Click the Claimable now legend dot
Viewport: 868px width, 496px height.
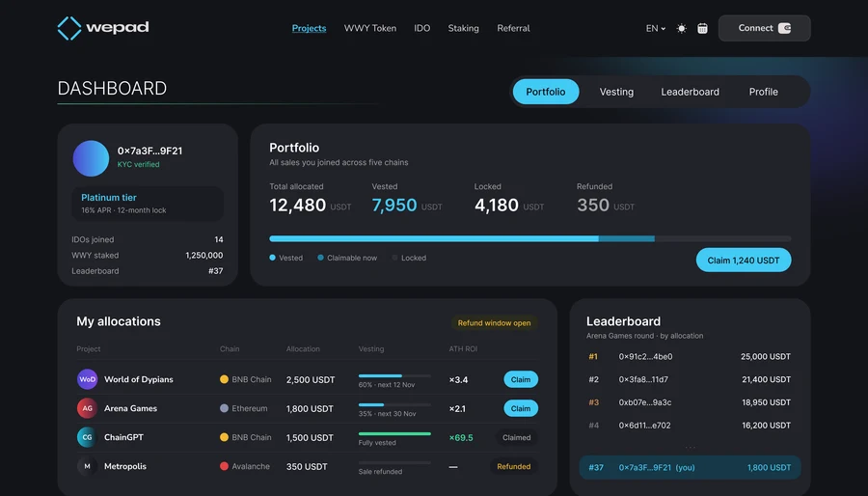click(320, 258)
